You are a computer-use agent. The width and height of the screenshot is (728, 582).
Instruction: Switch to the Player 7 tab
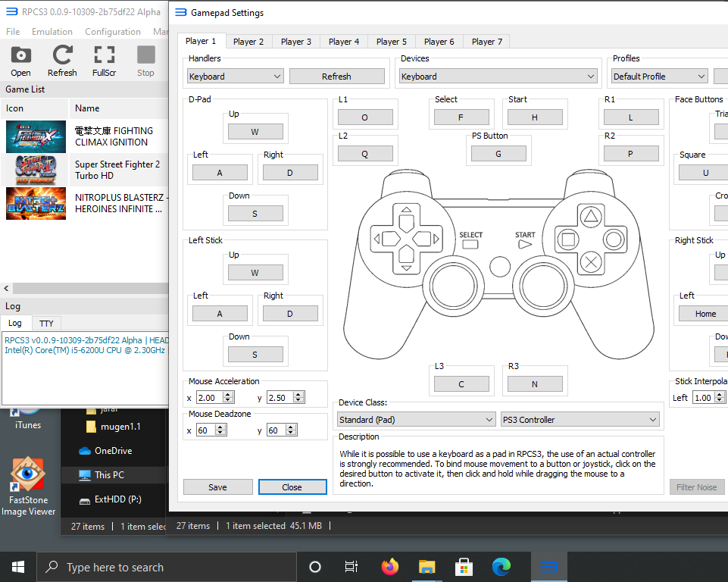tap(486, 42)
